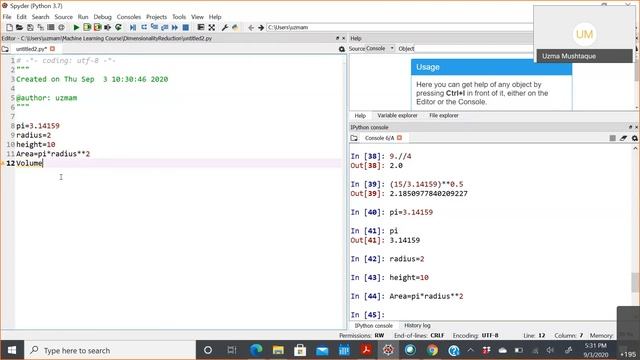This screenshot has height=360, width=640.
Task: Open File Explorer from taskbar
Action: tap(278, 350)
